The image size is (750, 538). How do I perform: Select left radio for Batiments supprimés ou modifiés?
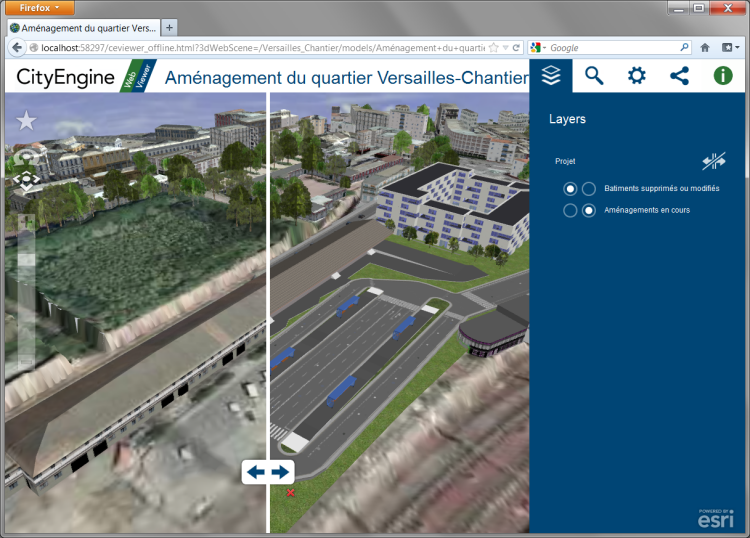click(570, 188)
